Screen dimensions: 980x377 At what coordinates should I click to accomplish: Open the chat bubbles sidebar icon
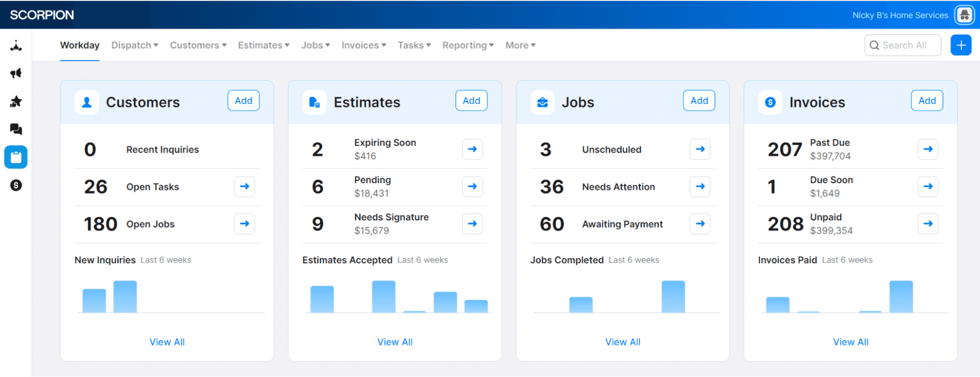pyautogui.click(x=16, y=129)
